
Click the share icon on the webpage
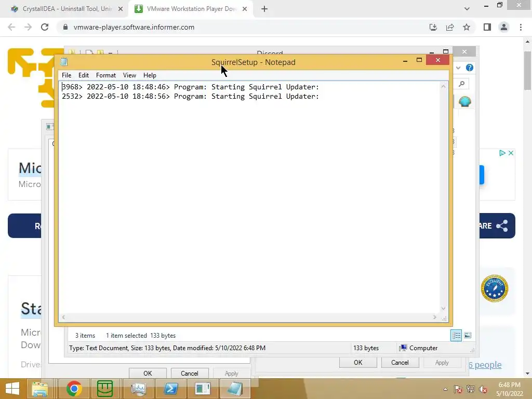pyautogui.click(x=502, y=226)
